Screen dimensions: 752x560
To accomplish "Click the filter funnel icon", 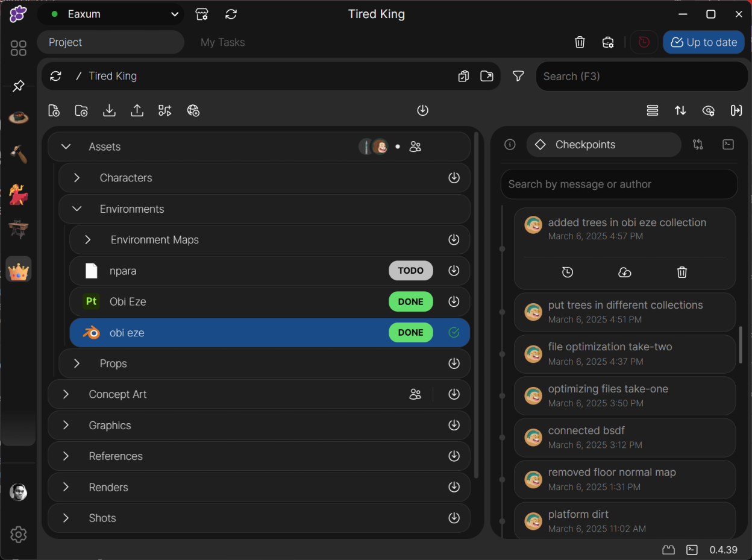I will (x=518, y=76).
